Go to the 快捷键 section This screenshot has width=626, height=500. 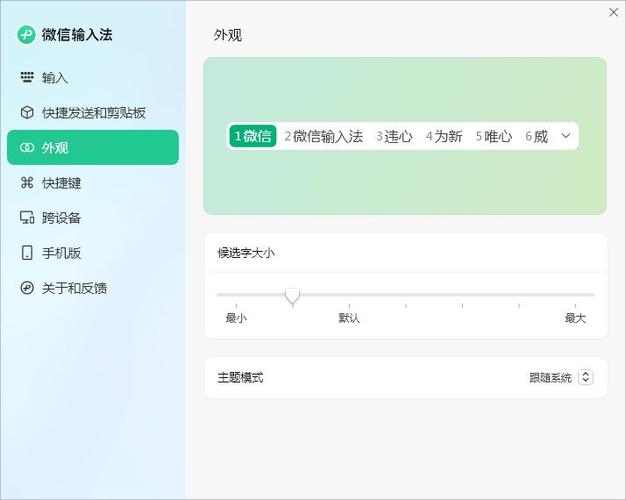click(x=93, y=183)
